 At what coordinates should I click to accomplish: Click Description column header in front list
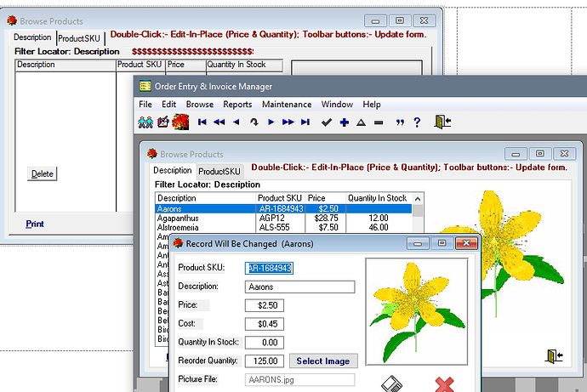pos(205,198)
